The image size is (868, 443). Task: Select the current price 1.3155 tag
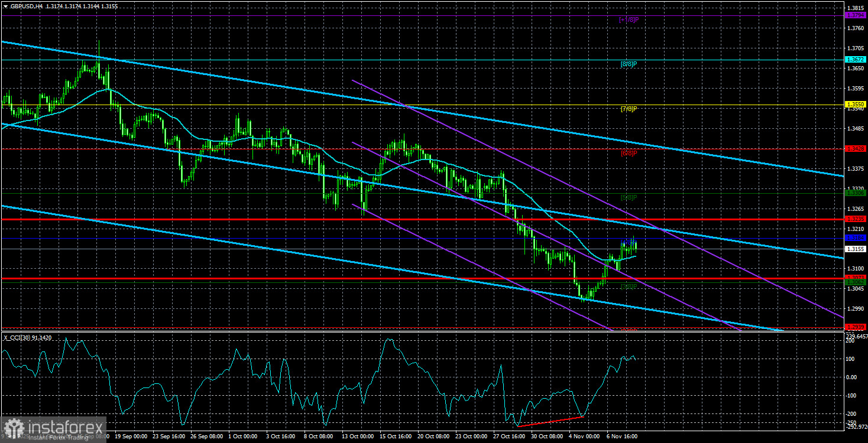tap(856, 248)
